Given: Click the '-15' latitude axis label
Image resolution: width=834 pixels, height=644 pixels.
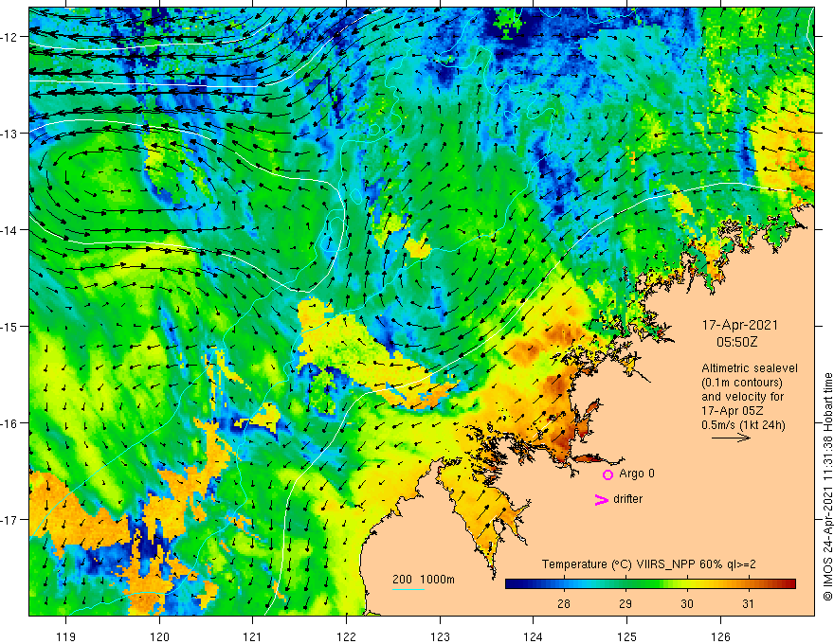Looking at the screenshot, I should 9,326.
